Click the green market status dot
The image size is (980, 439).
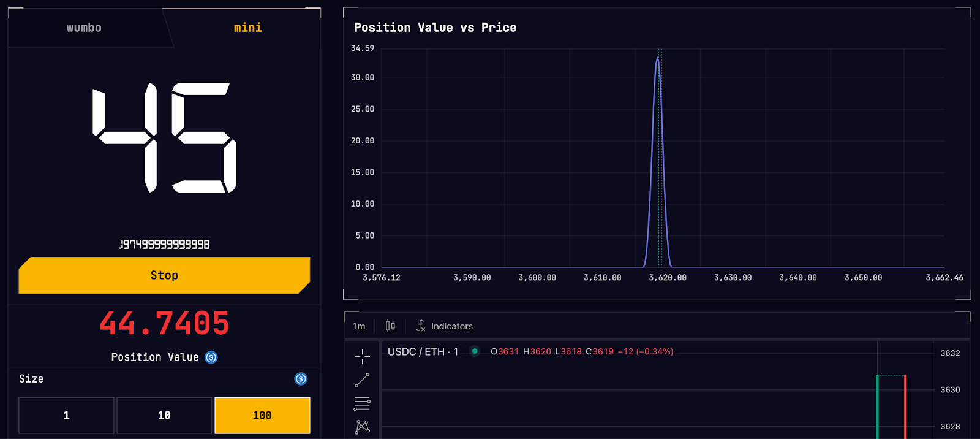[475, 351]
